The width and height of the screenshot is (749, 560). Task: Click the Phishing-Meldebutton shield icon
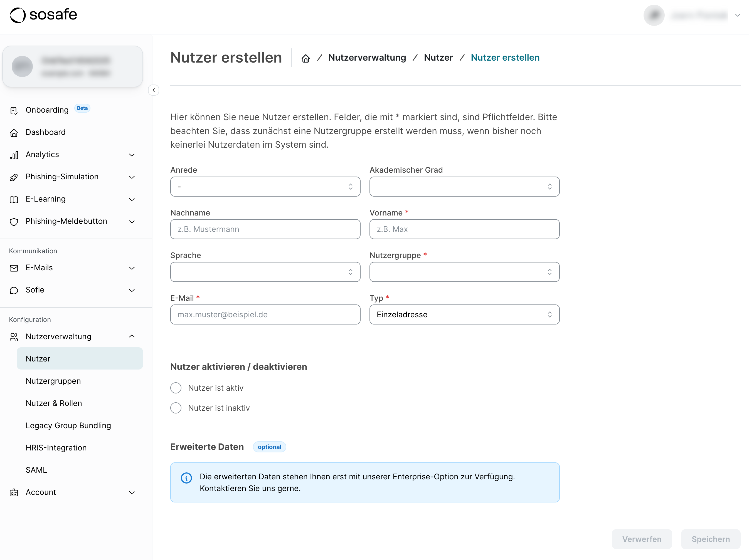coord(14,222)
